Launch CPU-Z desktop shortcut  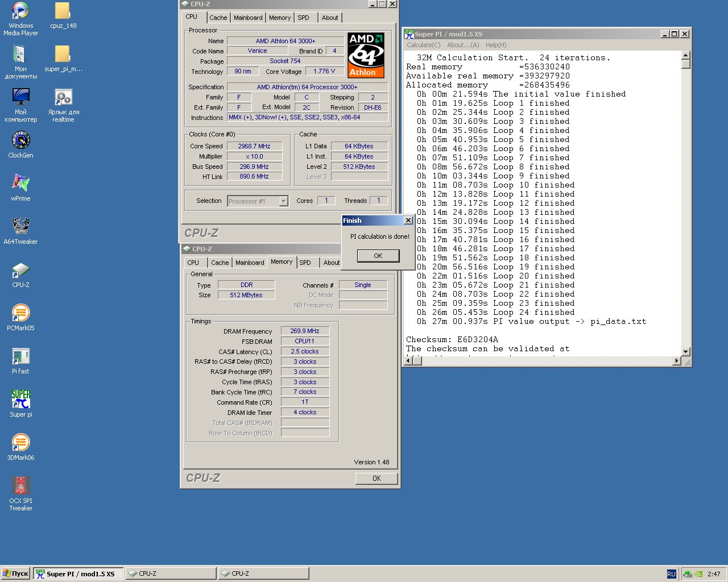coord(20,274)
